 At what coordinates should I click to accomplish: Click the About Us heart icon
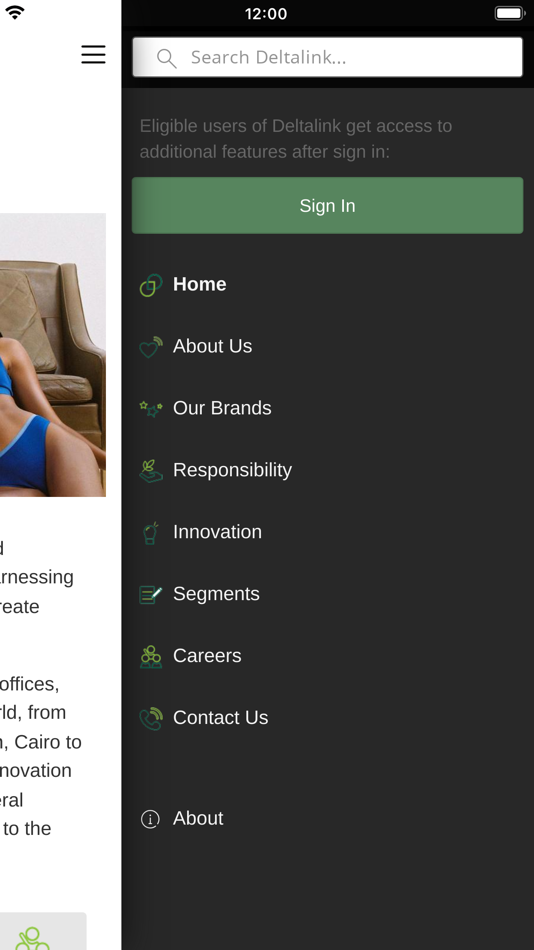(151, 347)
